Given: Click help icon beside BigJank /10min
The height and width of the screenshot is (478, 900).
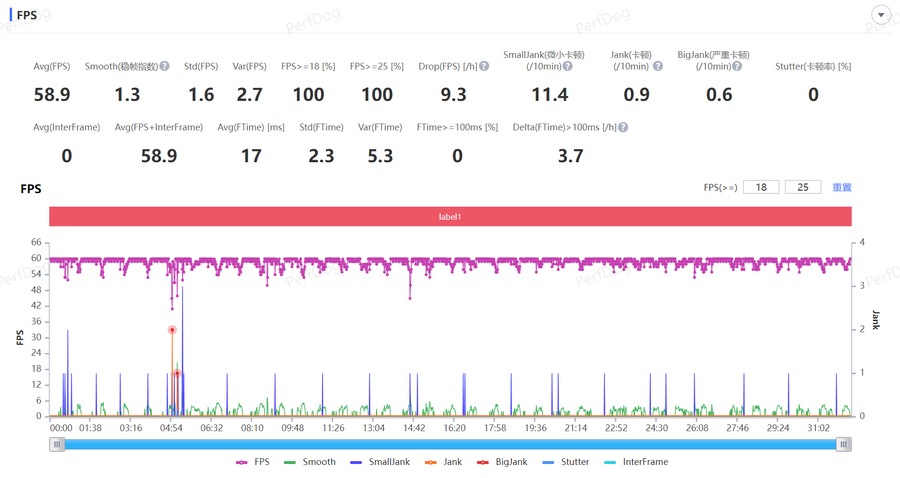Looking at the screenshot, I should (737, 67).
